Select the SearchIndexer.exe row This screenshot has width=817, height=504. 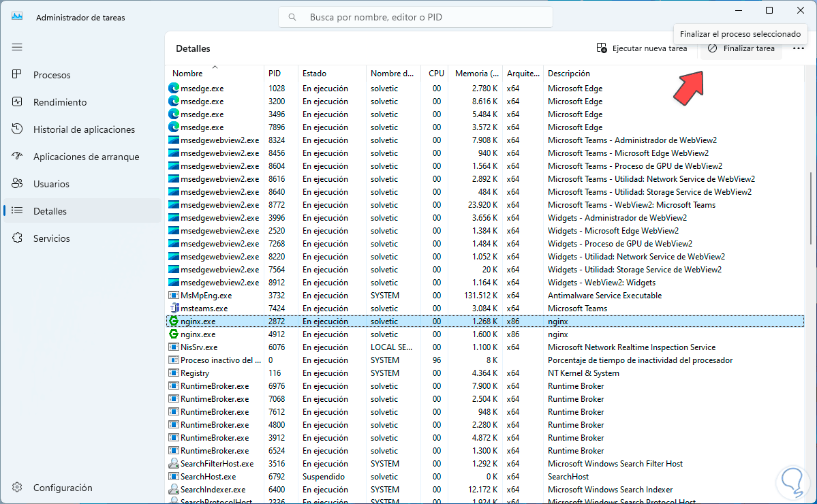click(x=485, y=490)
